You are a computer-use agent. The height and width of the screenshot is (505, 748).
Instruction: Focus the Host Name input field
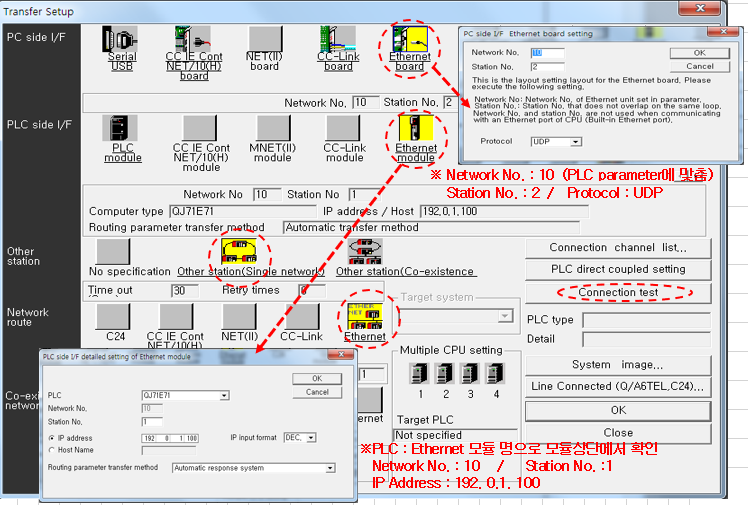click(169, 450)
